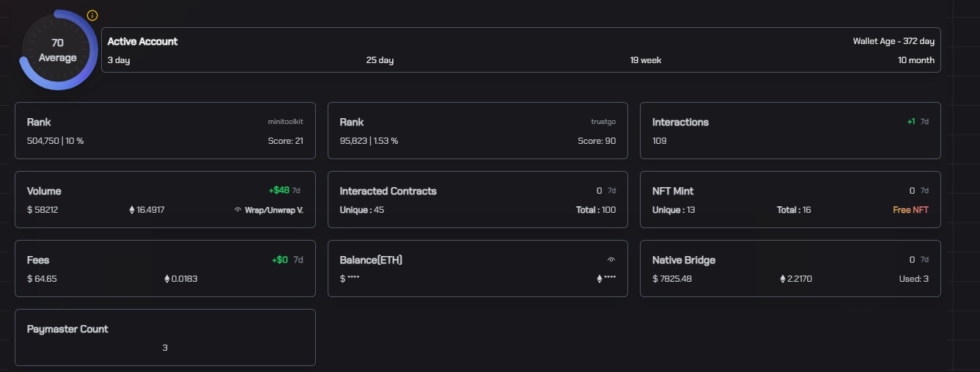Click the $ 7825.48 bridge value
The height and width of the screenshot is (372, 980).
[x=672, y=279]
